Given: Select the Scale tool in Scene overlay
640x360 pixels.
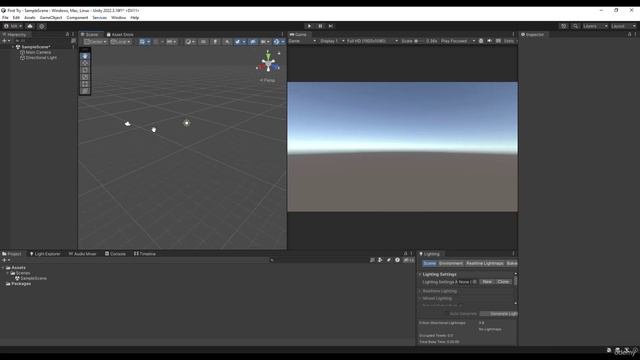Looking at the screenshot, I should (85, 77).
